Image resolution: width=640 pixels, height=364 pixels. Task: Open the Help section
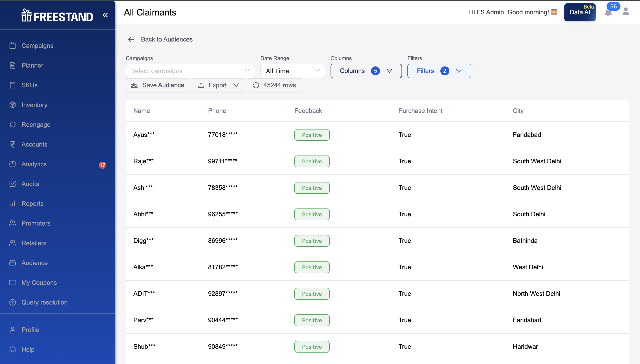28,349
